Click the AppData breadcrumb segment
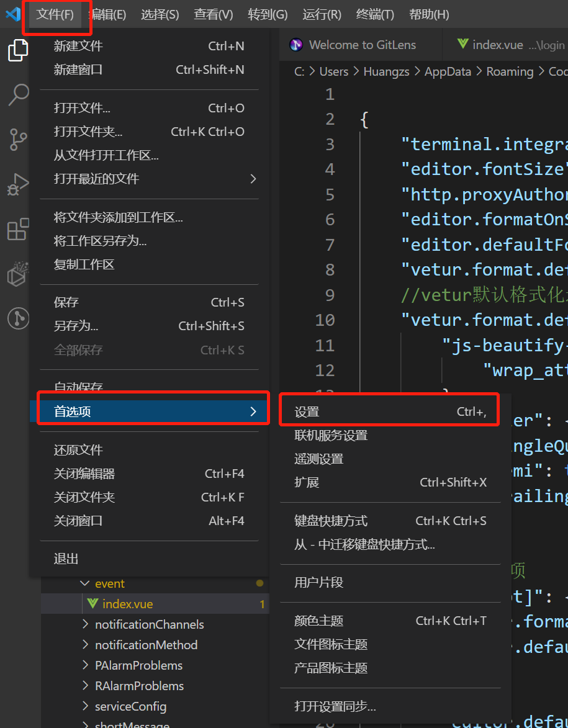The image size is (568, 728). point(448,71)
